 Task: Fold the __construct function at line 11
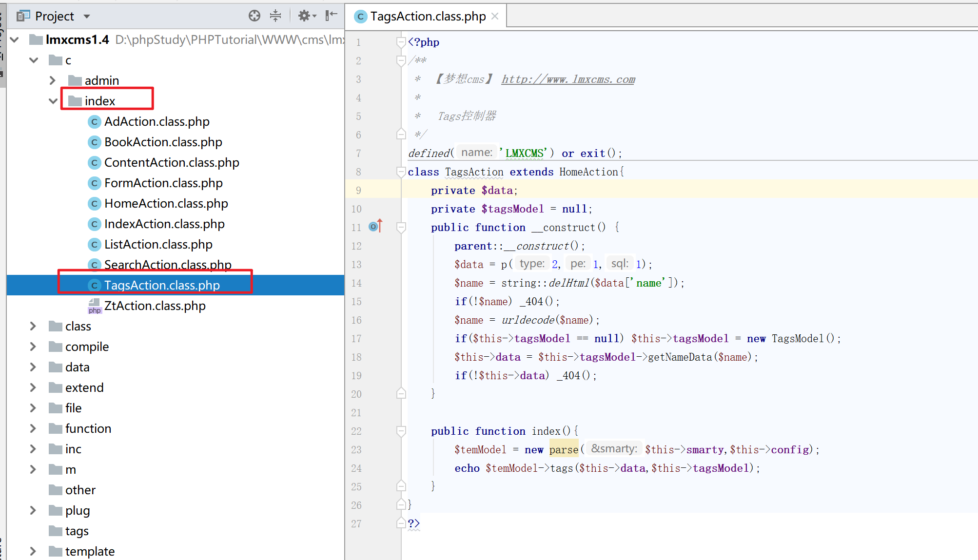[x=401, y=228]
